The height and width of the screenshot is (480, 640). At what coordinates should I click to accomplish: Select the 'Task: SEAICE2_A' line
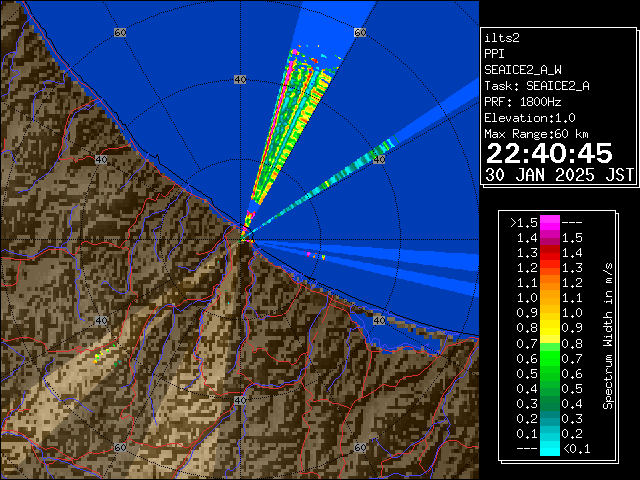click(537, 86)
